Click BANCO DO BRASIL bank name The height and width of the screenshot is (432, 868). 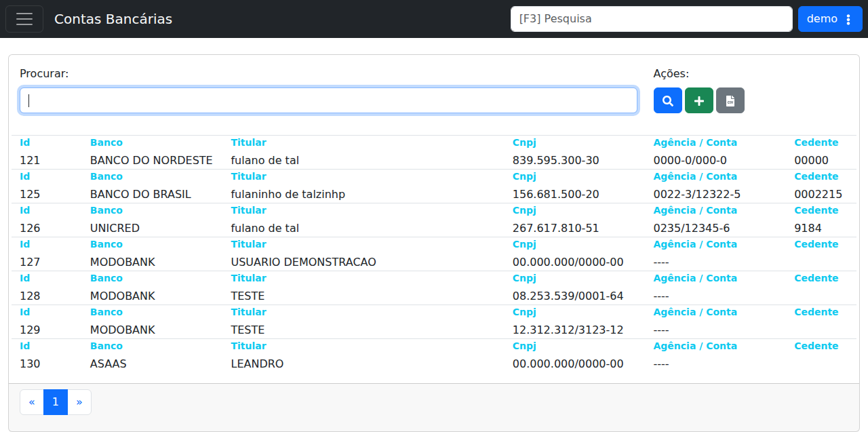pyautogui.click(x=140, y=195)
